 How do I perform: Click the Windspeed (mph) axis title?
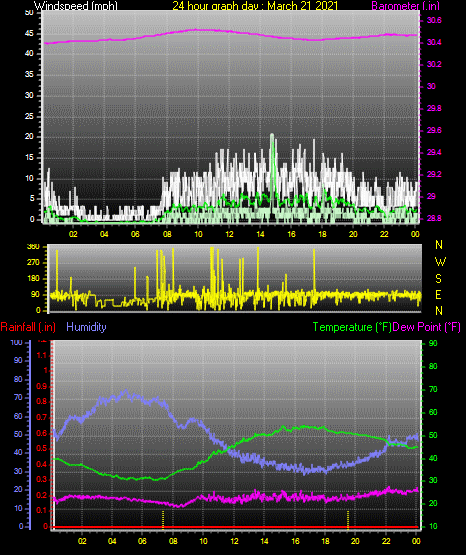point(75,6)
